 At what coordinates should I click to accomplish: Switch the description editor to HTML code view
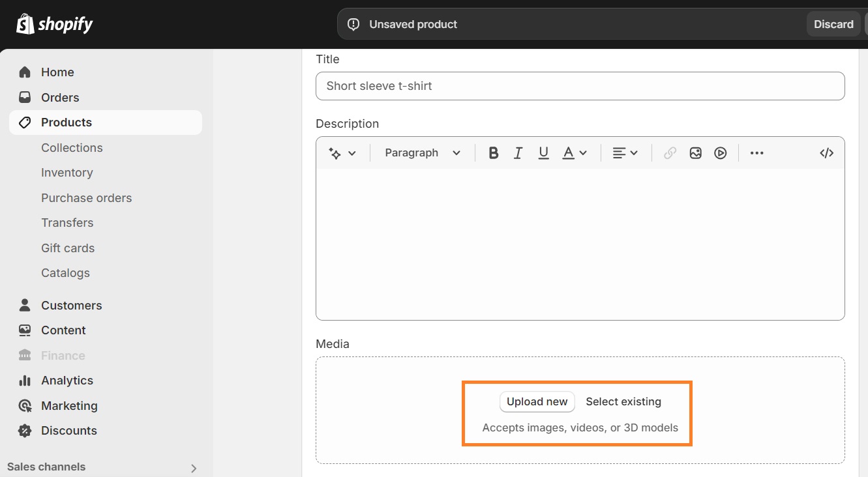826,152
